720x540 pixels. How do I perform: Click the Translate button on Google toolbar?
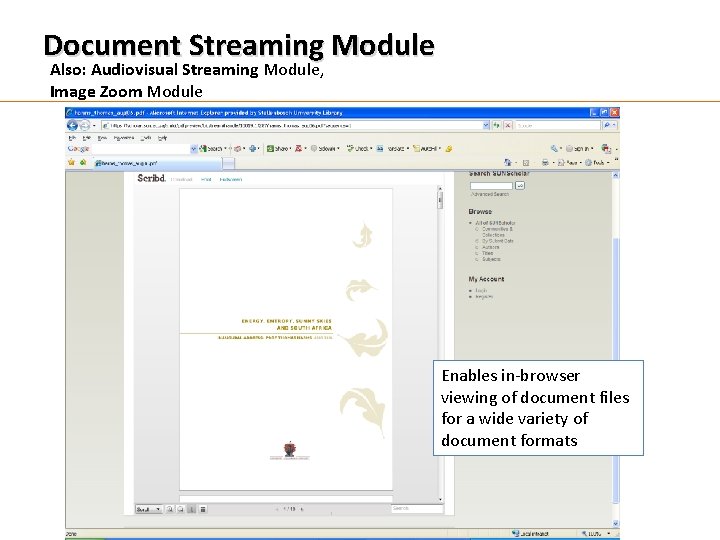(x=392, y=149)
